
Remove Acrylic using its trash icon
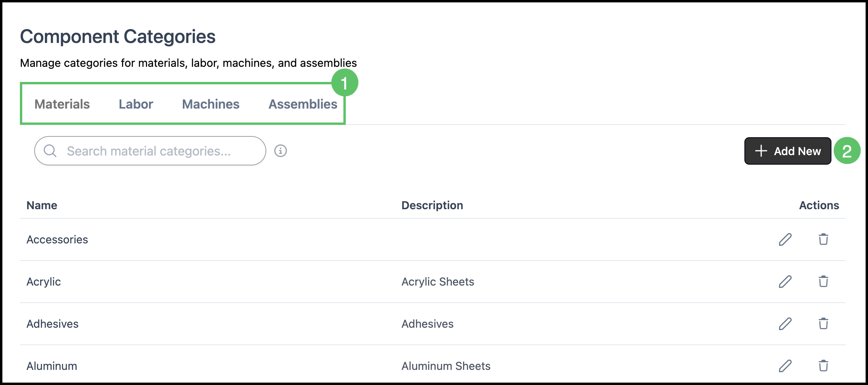823,282
